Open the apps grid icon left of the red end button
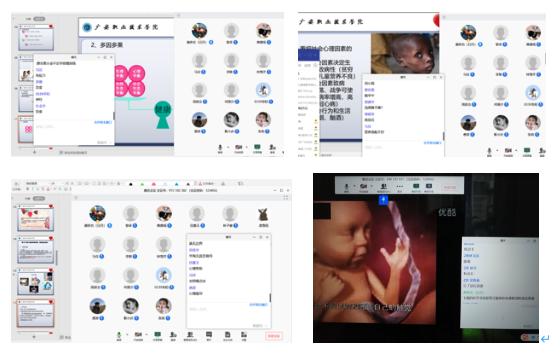Screen dimensions: 557x360 pyautogui.click(x=244, y=335)
